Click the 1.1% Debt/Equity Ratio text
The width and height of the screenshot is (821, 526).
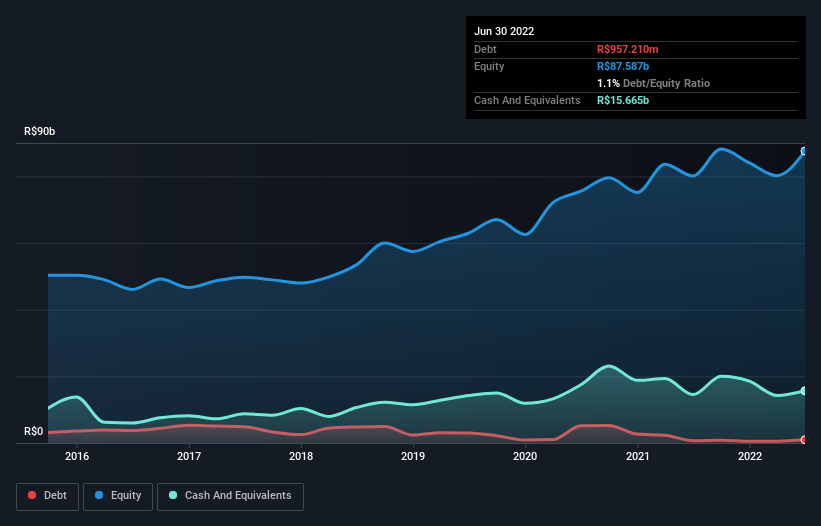pos(653,83)
